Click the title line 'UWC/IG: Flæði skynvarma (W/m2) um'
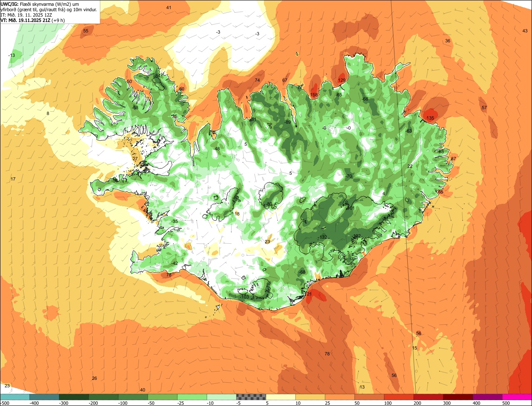Viewport: 532px width, 406px height. pyautogui.click(x=40, y=4)
